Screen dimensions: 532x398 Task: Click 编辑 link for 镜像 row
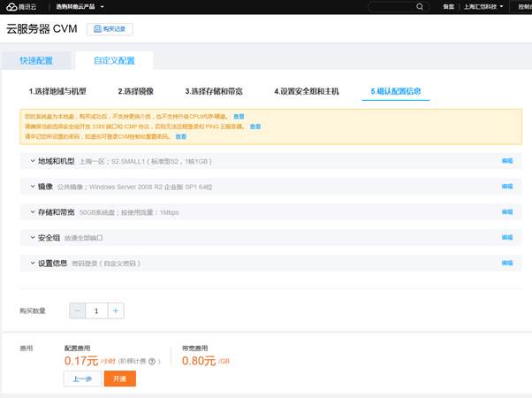point(506,187)
